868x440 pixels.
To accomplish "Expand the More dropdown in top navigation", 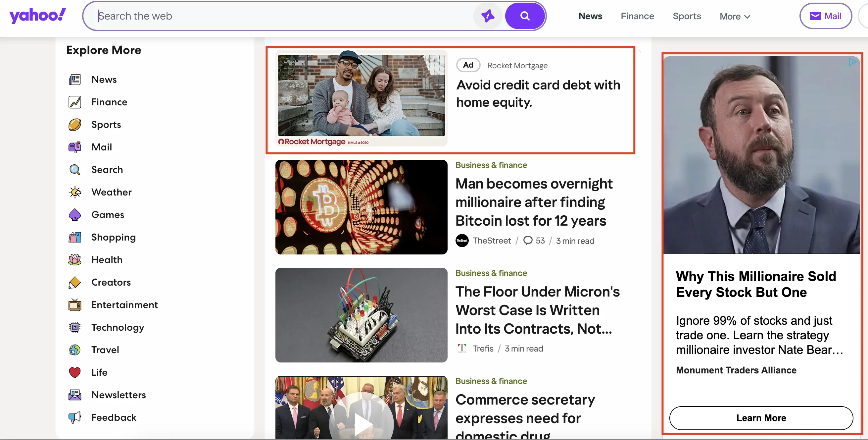I will tap(735, 17).
